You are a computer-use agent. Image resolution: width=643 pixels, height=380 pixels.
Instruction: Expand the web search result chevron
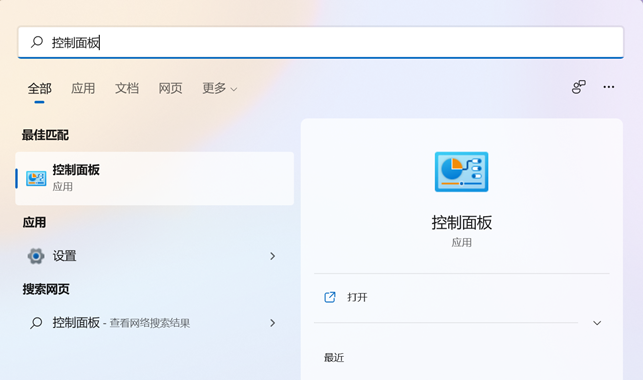(273, 323)
